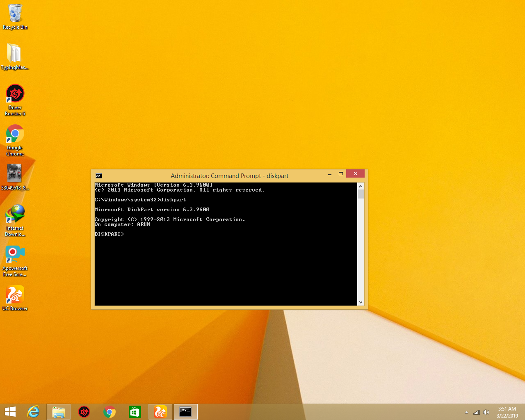Image resolution: width=525 pixels, height=420 pixels.
Task: Open the Recycle Bin desktop icon
Action: (15, 14)
